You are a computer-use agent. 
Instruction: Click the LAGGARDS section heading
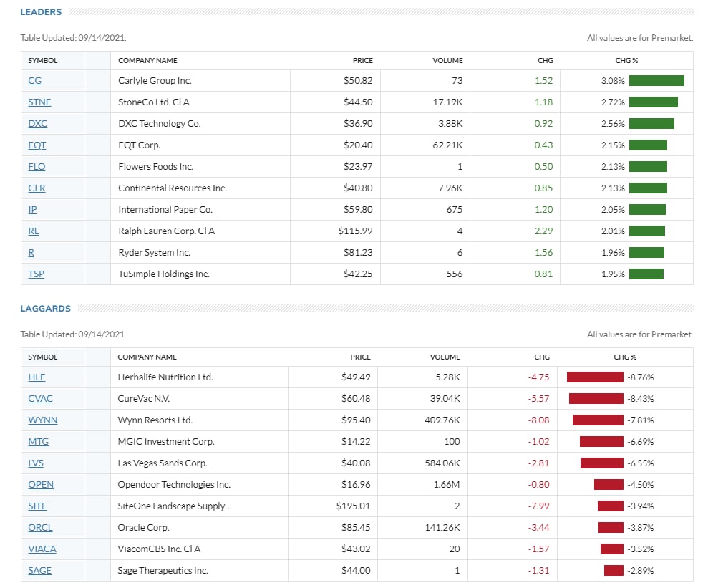pos(45,309)
